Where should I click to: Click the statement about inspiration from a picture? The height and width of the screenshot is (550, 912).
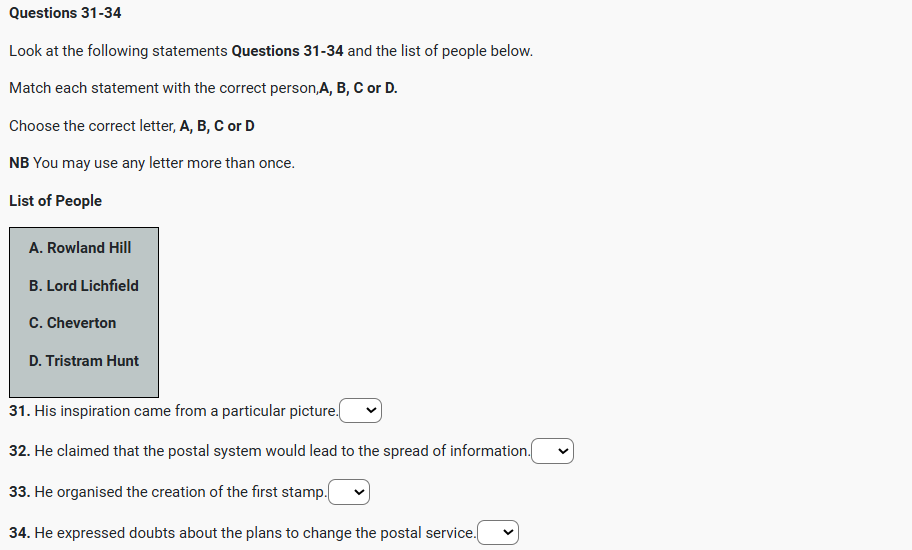click(x=186, y=411)
